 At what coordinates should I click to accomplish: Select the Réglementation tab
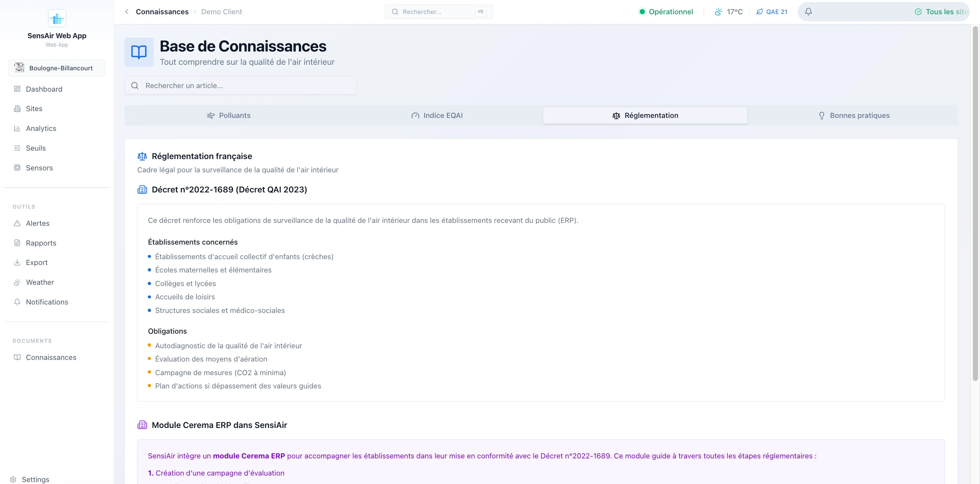pos(645,116)
